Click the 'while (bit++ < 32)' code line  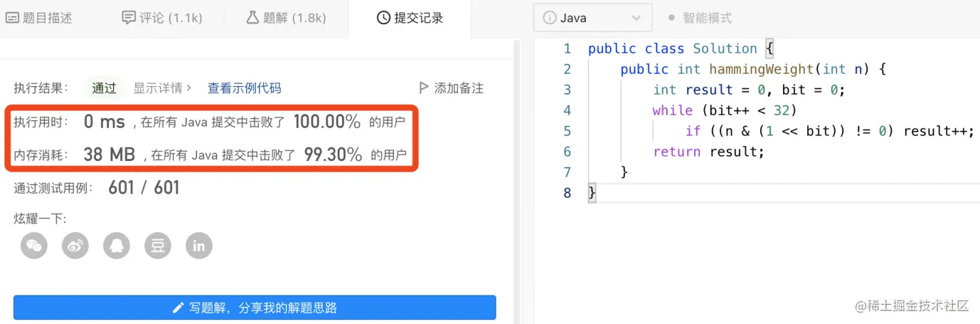pyautogui.click(x=724, y=110)
